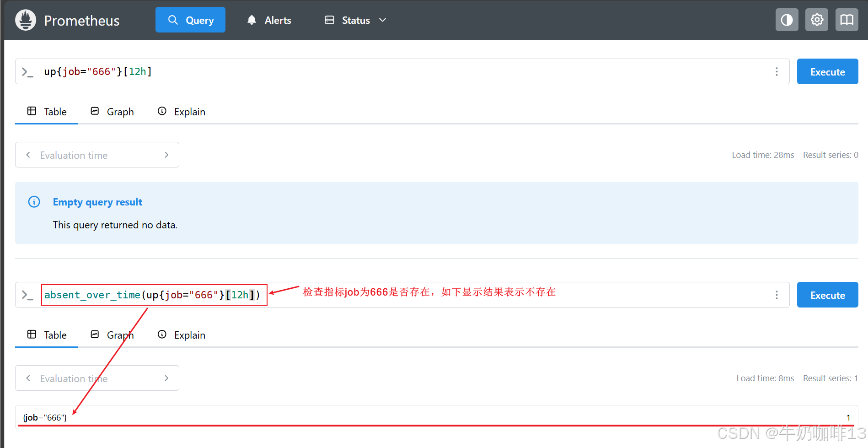Toggle the light/dark theme icon

(x=787, y=20)
